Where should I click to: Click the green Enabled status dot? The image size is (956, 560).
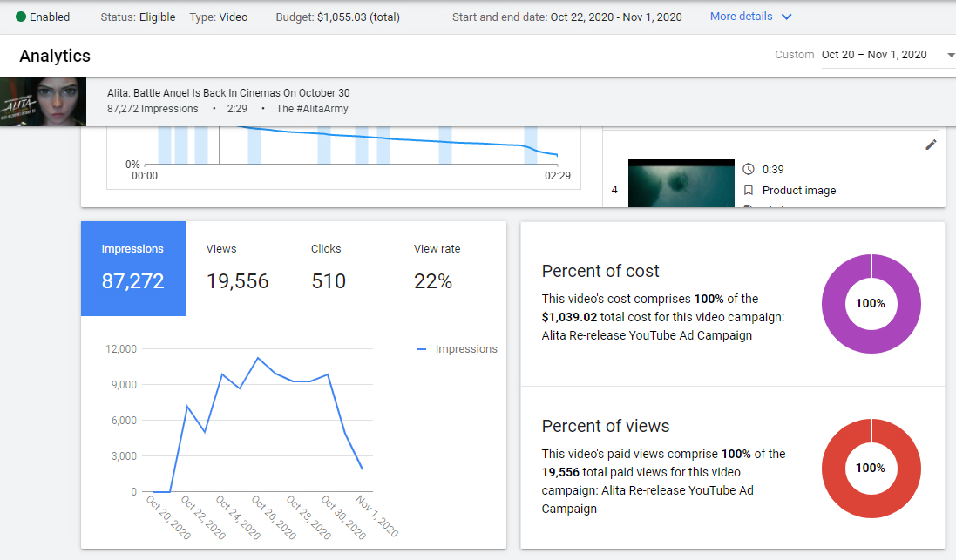pos(21,17)
